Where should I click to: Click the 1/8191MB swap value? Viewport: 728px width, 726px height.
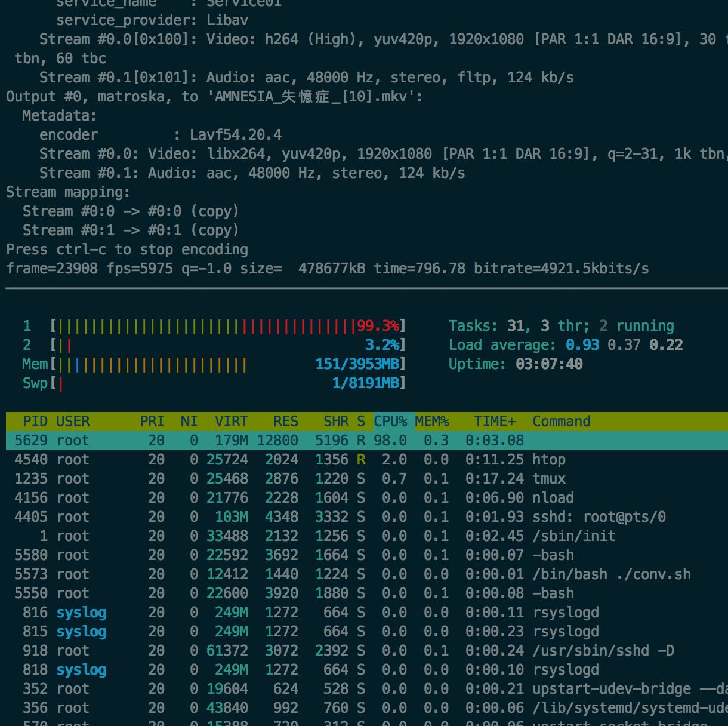(x=365, y=383)
